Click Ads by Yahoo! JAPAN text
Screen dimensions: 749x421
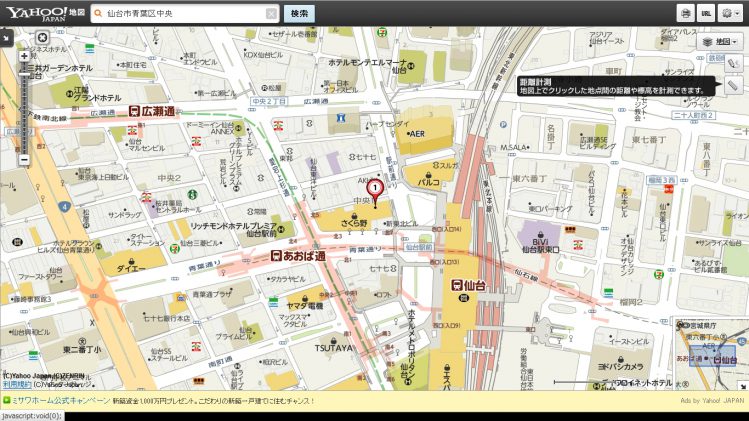(712, 400)
